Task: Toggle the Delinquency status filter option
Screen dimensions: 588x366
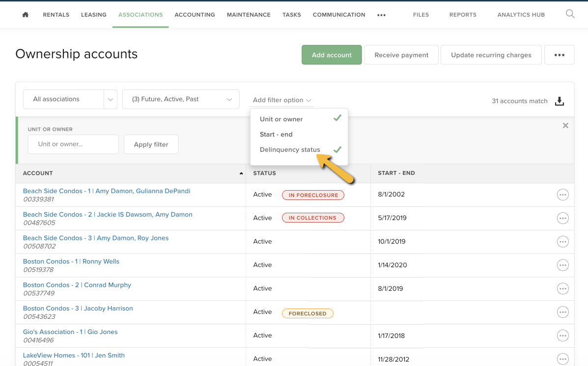Action: coord(290,150)
